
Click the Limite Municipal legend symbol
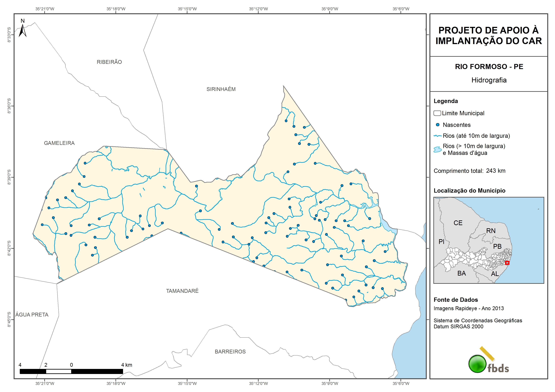click(x=437, y=113)
